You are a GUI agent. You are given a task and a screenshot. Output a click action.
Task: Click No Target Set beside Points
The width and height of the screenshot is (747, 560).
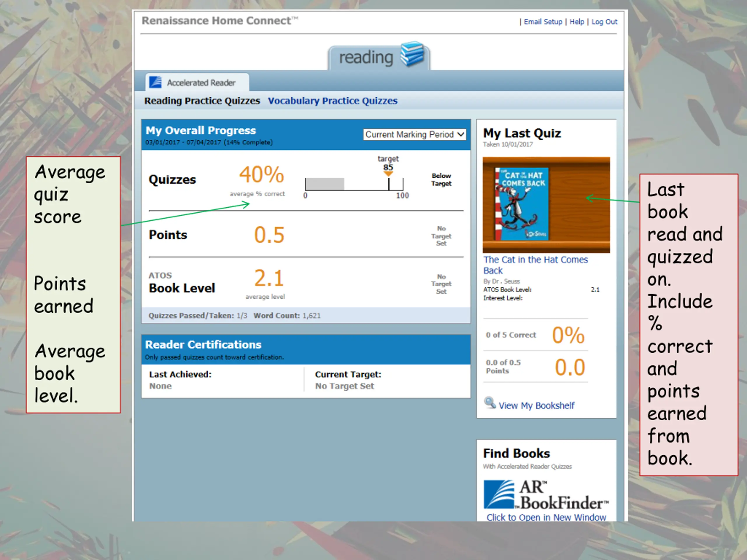pos(441,236)
